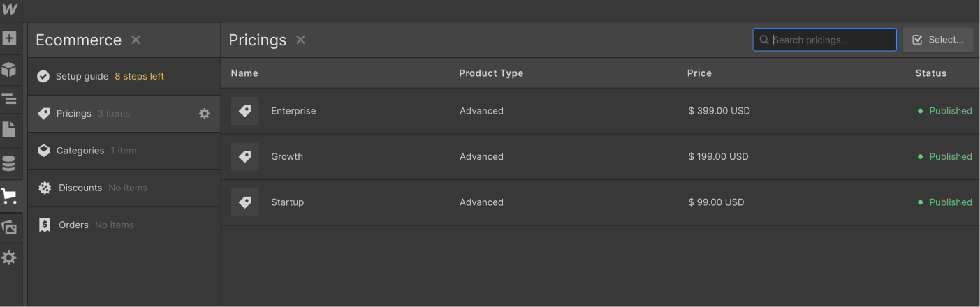Viewport: 980px width, 307px height.
Task: Close the Ecommerce panel
Action: [136, 40]
